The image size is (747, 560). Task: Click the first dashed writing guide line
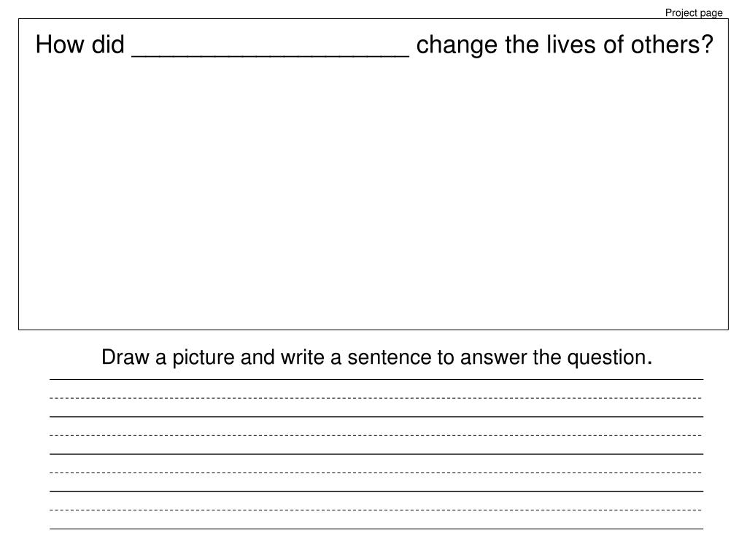click(x=376, y=398)
